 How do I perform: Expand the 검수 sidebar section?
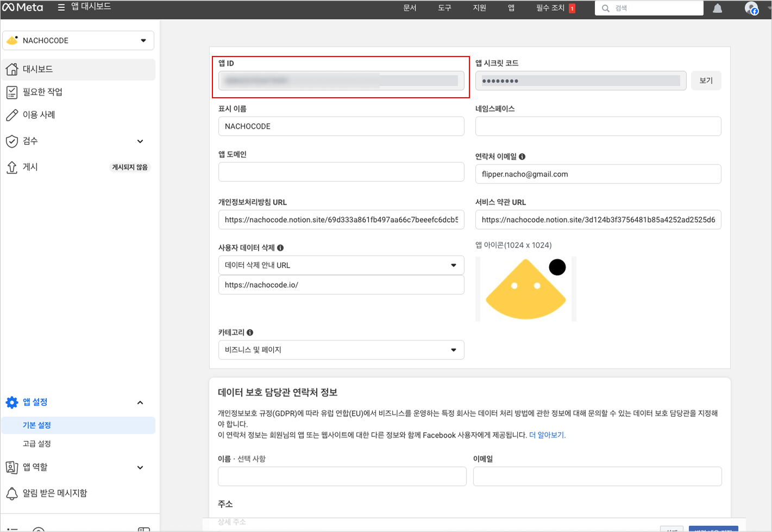tap(140, 141)
